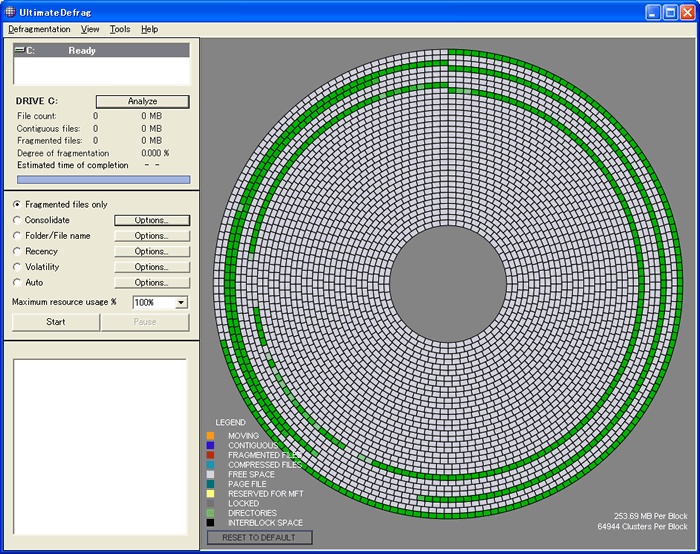Click the 'Degree of fragmentation' label
The height and width of the screenshot is (554, 700).
[x=63, y=153]
